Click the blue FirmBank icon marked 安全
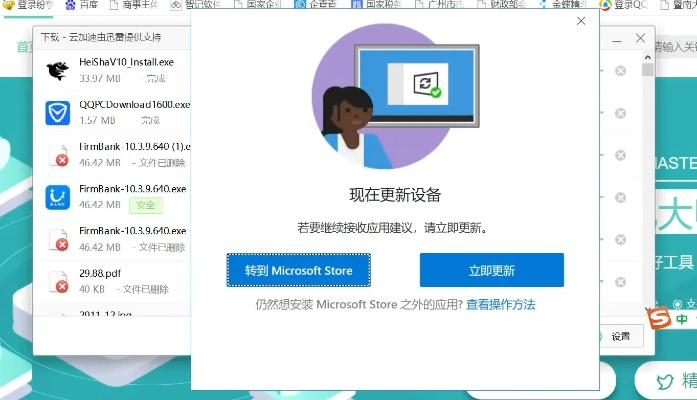This screenshot has width=697, height=400. tap(58, 197)
